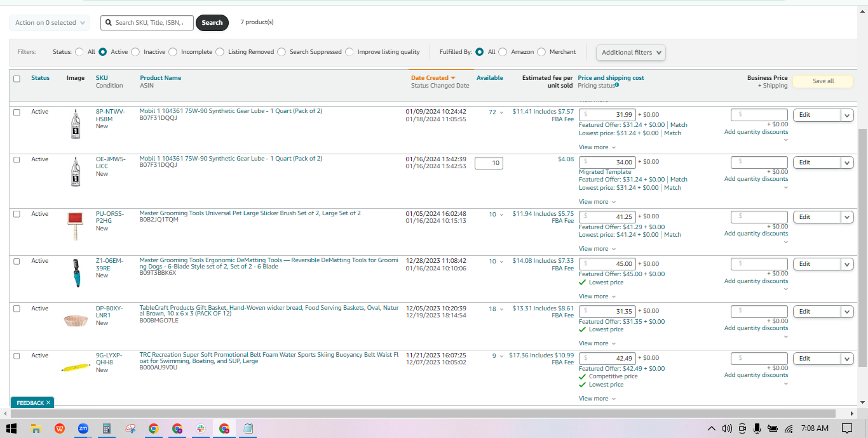Open Action on 0 selected dropdown

coord(50,23)
